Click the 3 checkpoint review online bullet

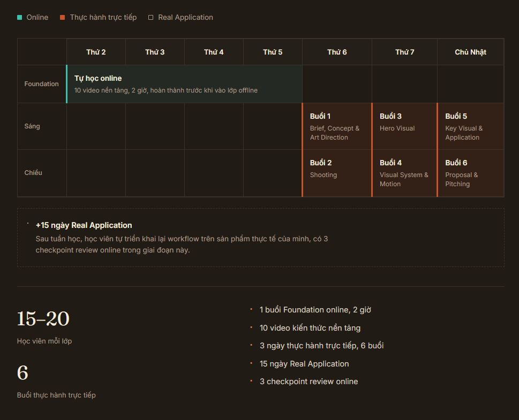309,381
